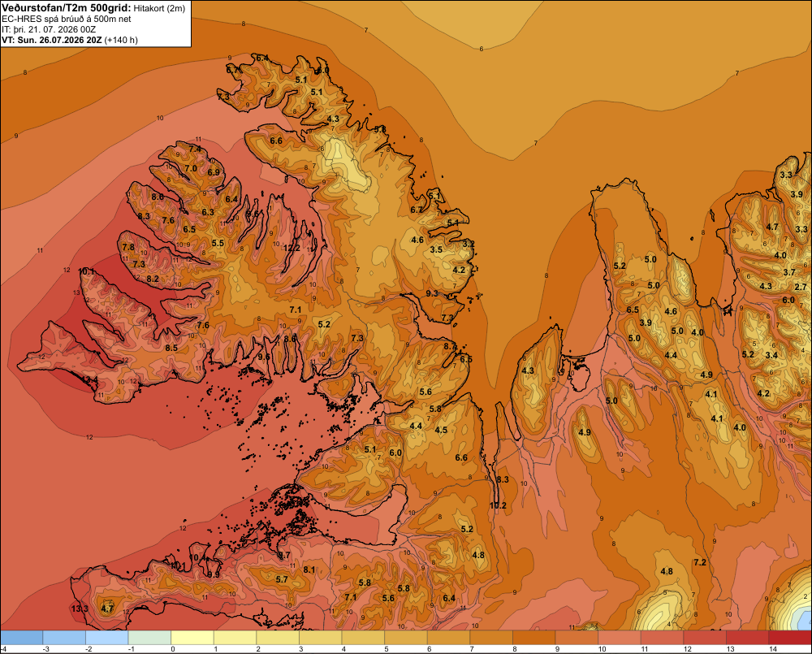Click the 6.9 temperature value
This screenshot has width=812, height=654.
click(214, 172)
